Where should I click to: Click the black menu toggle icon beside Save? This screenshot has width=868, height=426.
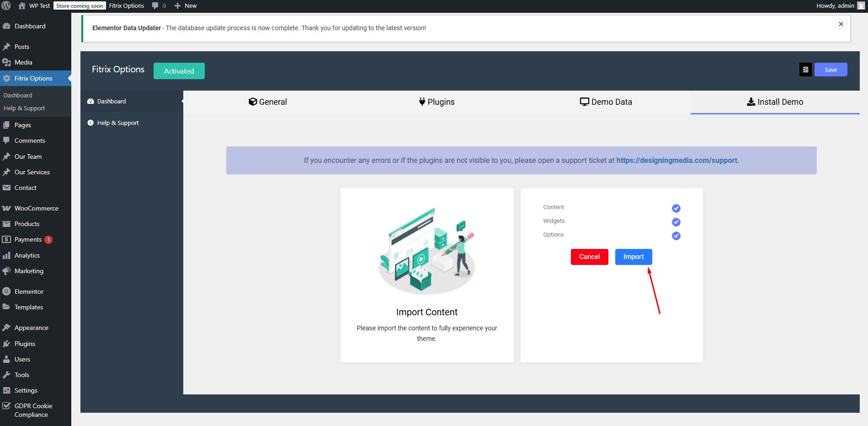805,70
